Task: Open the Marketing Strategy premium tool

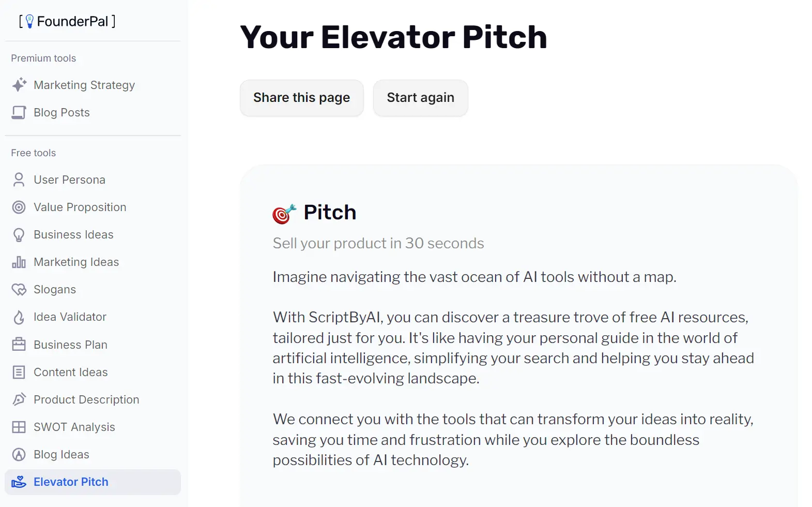Action: (x=84, y=85)
